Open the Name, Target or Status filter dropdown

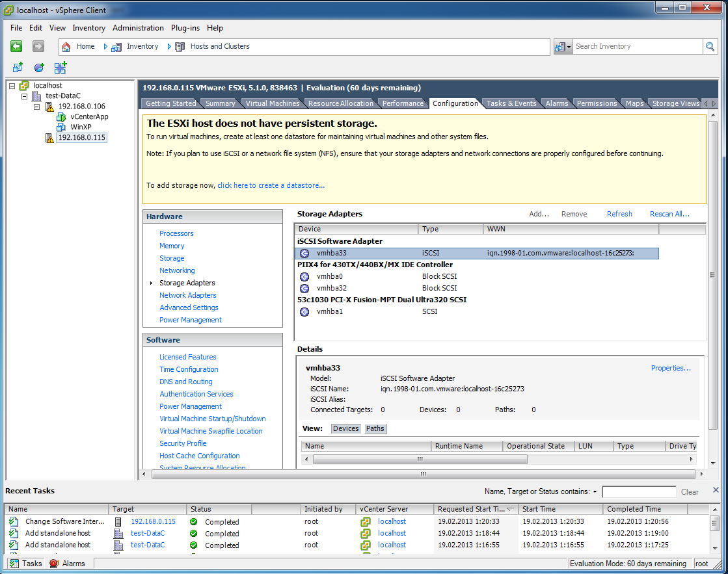pos(595,492)
